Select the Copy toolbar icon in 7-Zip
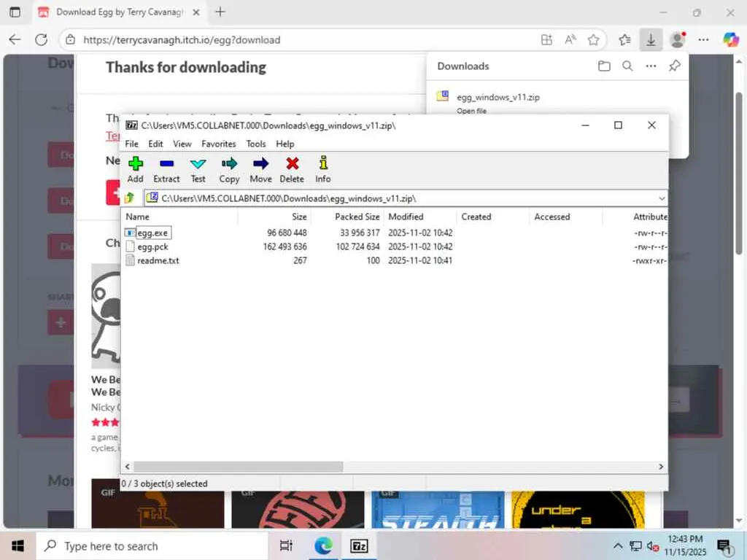 pos(229,169)
